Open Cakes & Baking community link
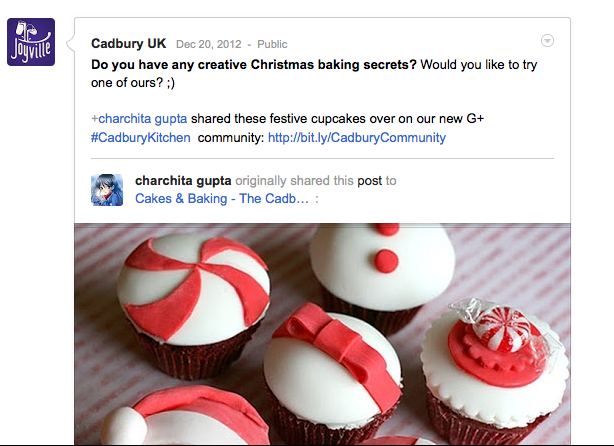The height and width of the screenshot is (446, 614). [222, 199]
